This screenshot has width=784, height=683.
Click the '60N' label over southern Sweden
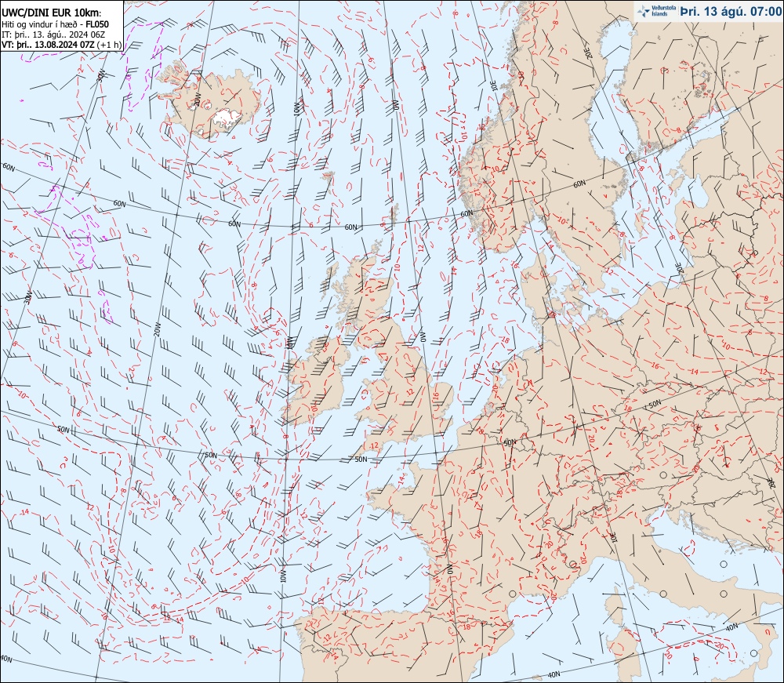[579, 183]
